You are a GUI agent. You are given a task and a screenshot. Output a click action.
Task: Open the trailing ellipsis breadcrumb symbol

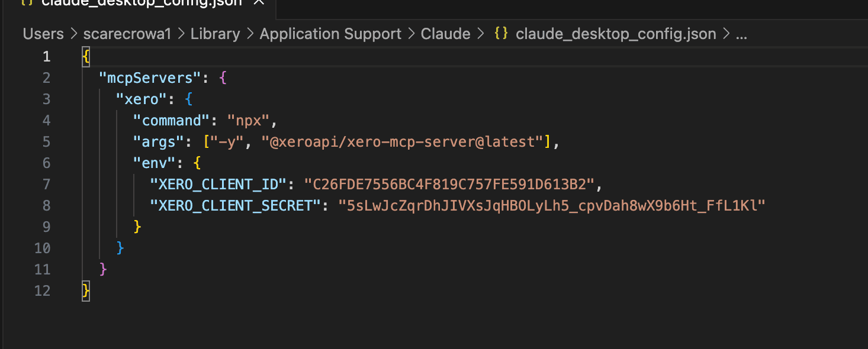(741, 34)
